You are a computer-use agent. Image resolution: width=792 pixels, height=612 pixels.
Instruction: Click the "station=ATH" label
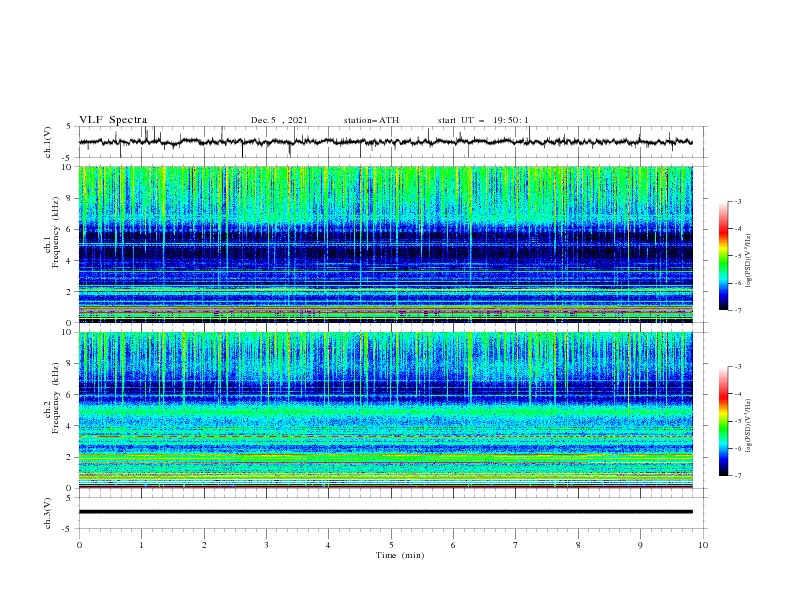[x=371, y=120]
